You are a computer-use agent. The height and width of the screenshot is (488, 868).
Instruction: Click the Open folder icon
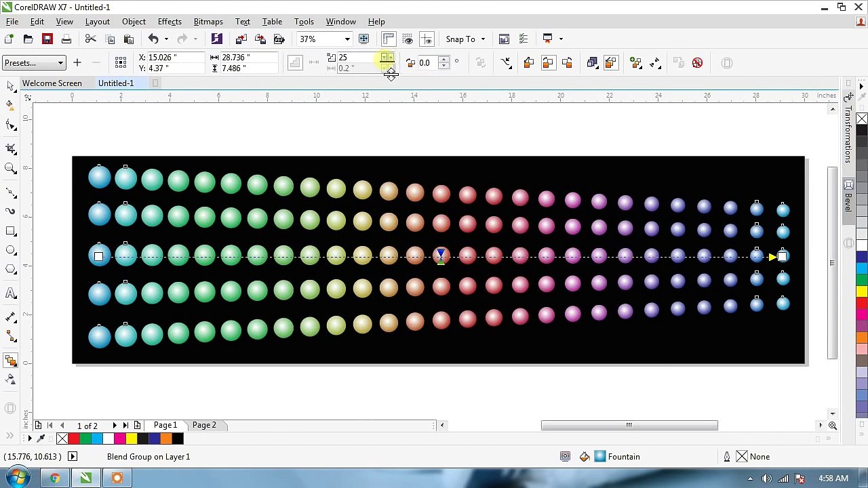pyautogui.click(x=28, y=39)
